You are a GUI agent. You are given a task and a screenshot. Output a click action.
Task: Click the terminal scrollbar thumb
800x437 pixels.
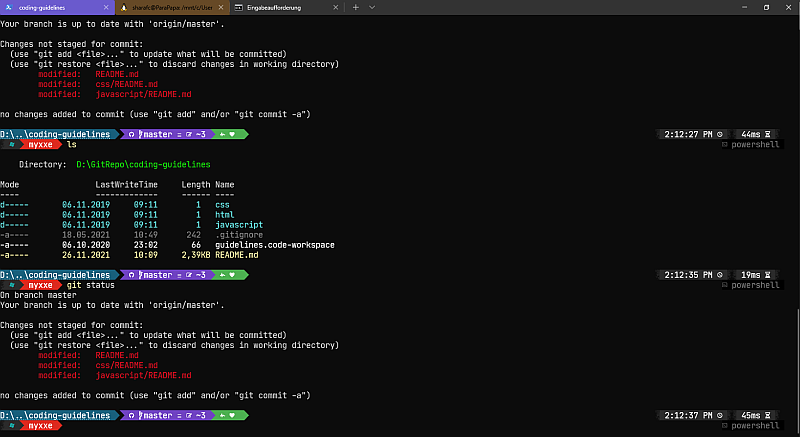tap(798, 372)
